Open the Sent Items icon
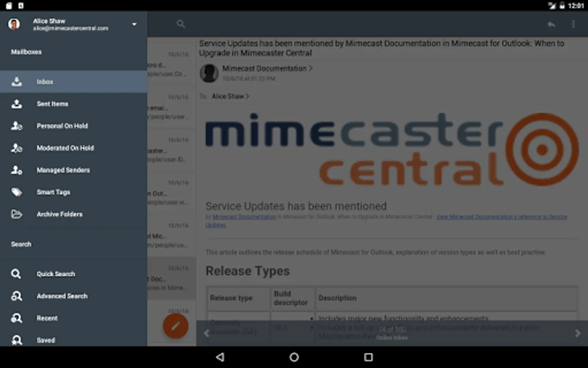588x368 pixels. [x=17, y=104]
